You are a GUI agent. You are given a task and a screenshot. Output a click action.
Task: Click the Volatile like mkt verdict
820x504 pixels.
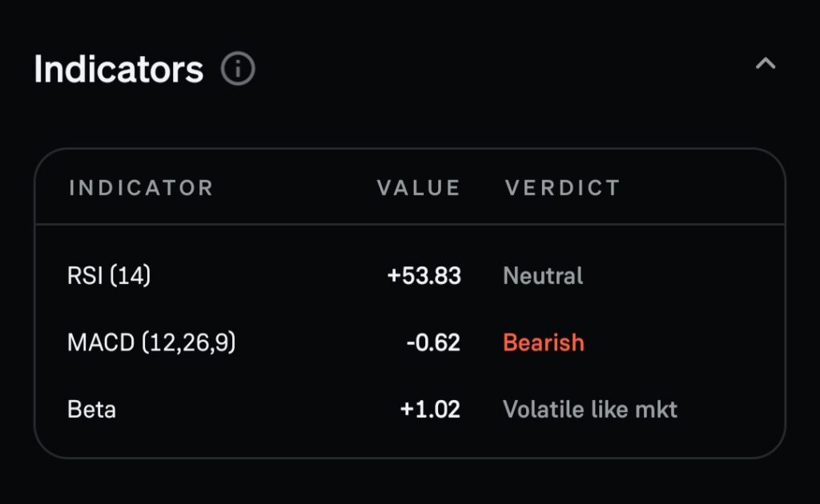(590, 410)
